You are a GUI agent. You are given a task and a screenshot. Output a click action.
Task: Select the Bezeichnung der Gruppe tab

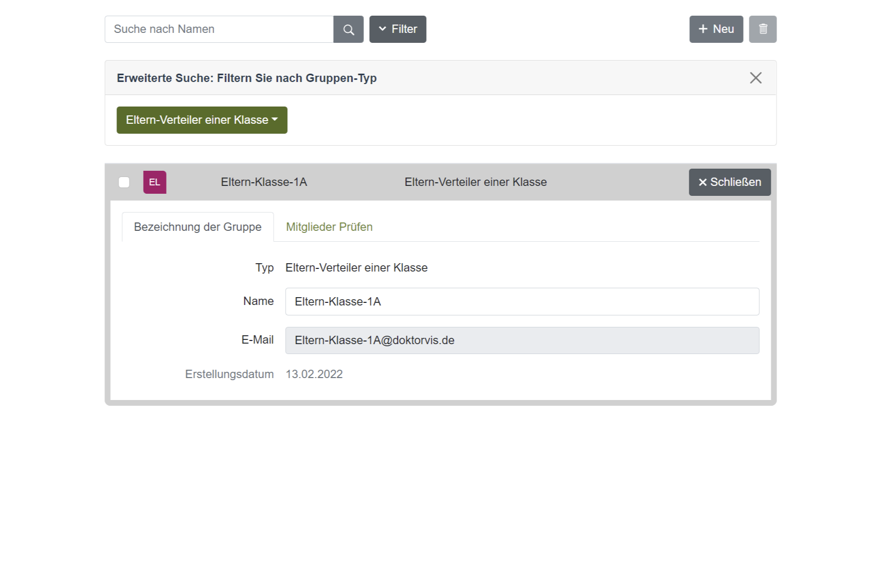point(197,227)
